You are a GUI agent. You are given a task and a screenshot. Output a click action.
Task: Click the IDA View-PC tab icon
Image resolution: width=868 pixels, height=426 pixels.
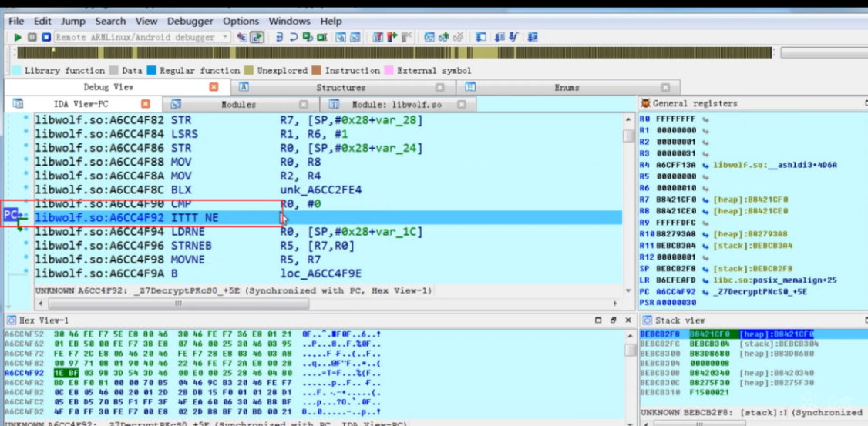click(18, 103)
